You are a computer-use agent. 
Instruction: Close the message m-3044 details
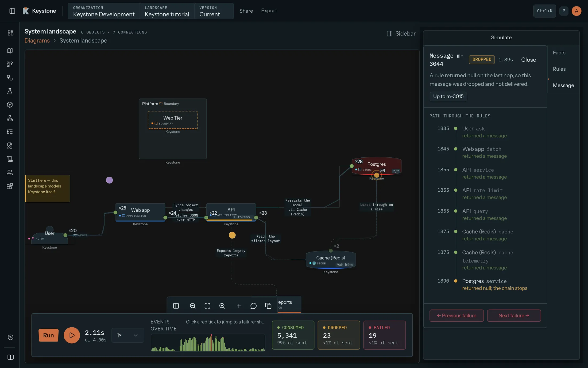[528, 60]
